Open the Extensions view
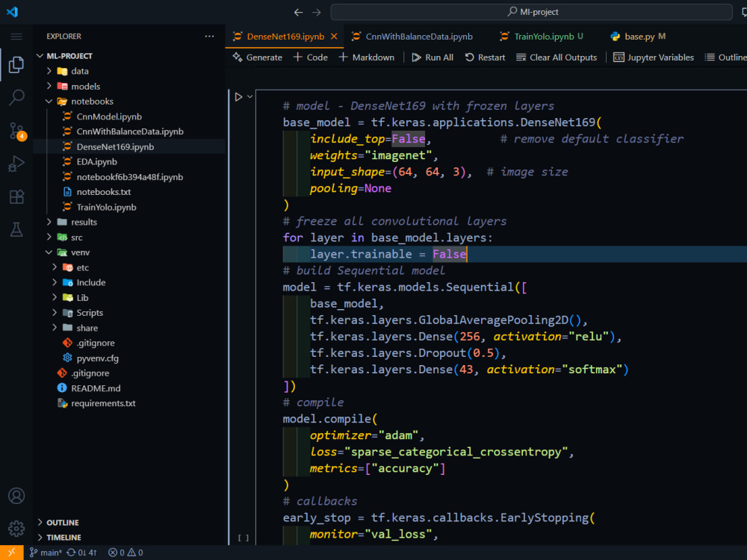This screenshot has height=560, width=747. [16, 196]
